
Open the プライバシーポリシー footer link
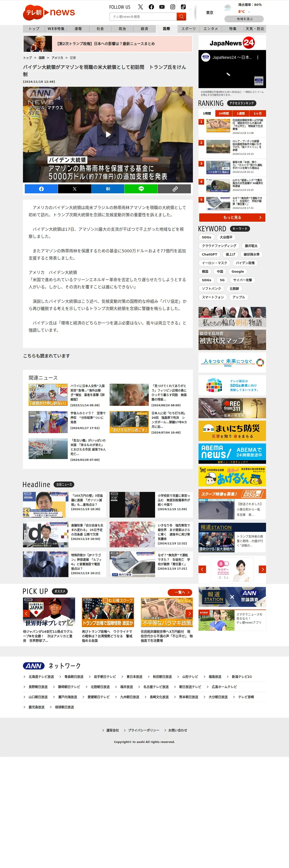(x=144, y=730)
